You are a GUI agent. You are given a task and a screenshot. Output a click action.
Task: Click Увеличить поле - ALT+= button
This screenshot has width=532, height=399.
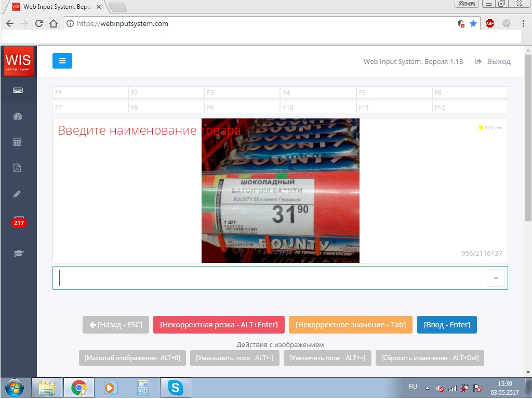click(x=327, y=358)
